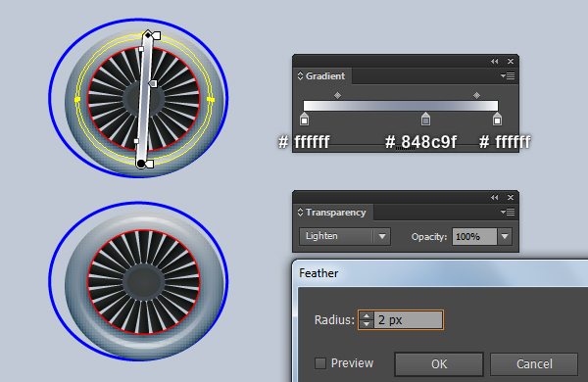Cancel the Feather dialog

534,364
